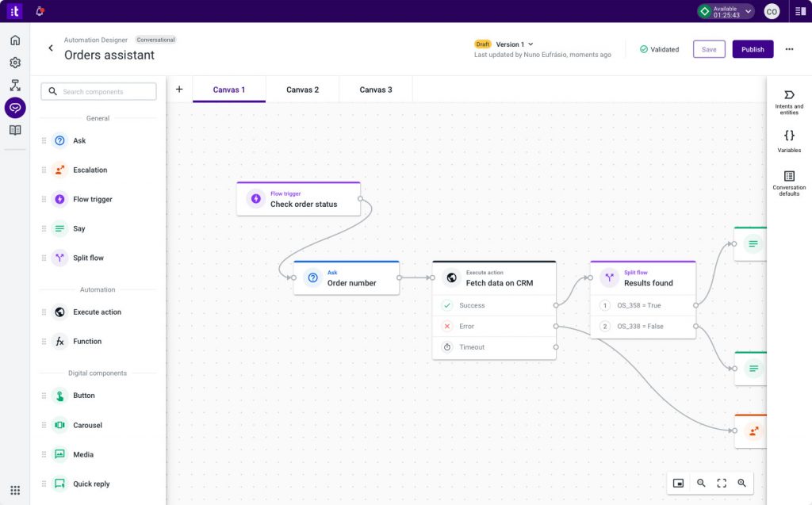Click the Save button

(709, 49)
